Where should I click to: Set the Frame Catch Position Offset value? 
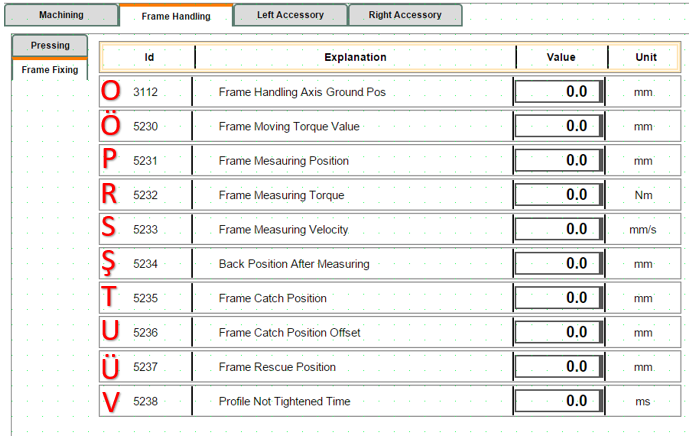coord(559,332)
